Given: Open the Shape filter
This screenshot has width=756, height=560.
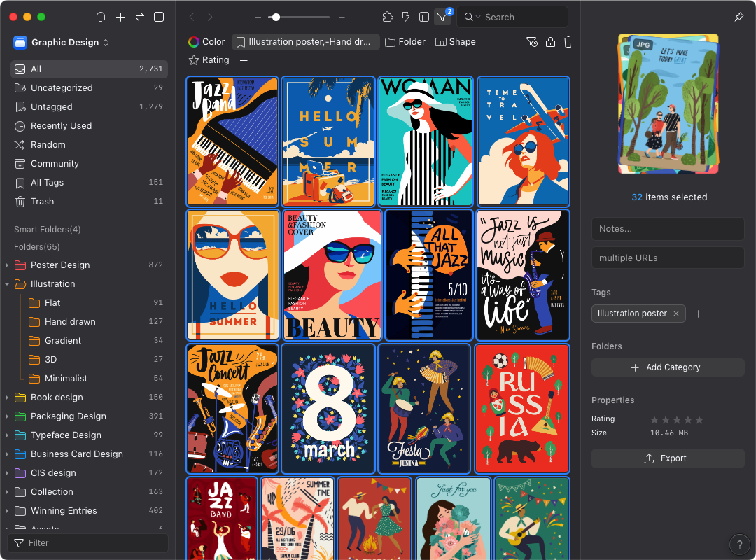Looking at the screenshot, I should pyautogui.click(x=455, y=42).
